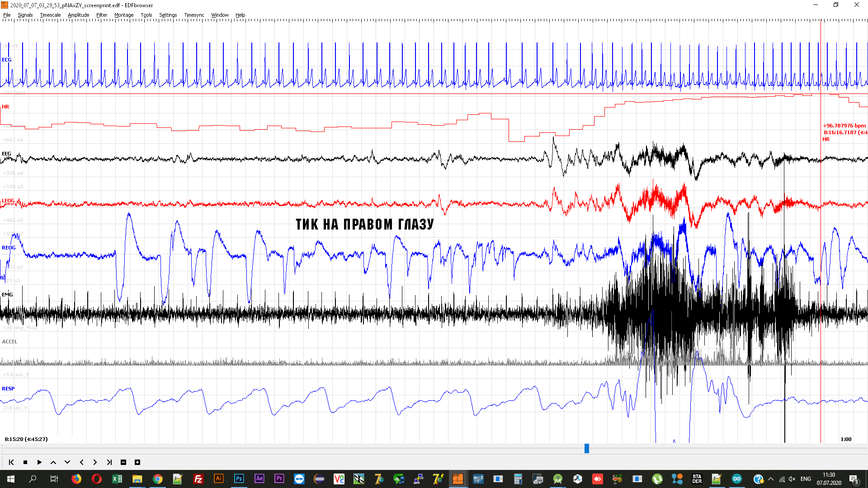Image resolution: width=868 pixels, height=488 pixels.
Task: Open the Tools menu
Action: tap(146, 15)
